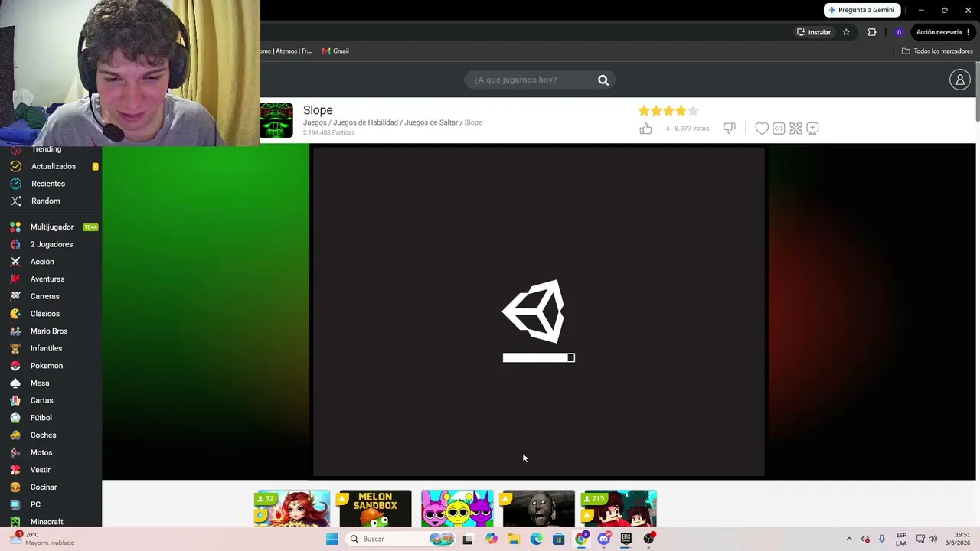Open OBS Studio from the taskbar
Screen dimensions: 980x551
648,539
